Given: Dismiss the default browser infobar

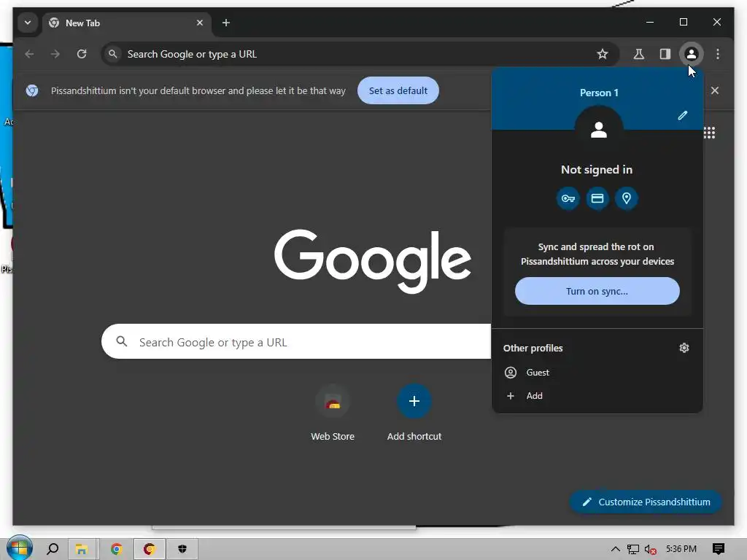Looking at the screenshot, I should 715,90.
